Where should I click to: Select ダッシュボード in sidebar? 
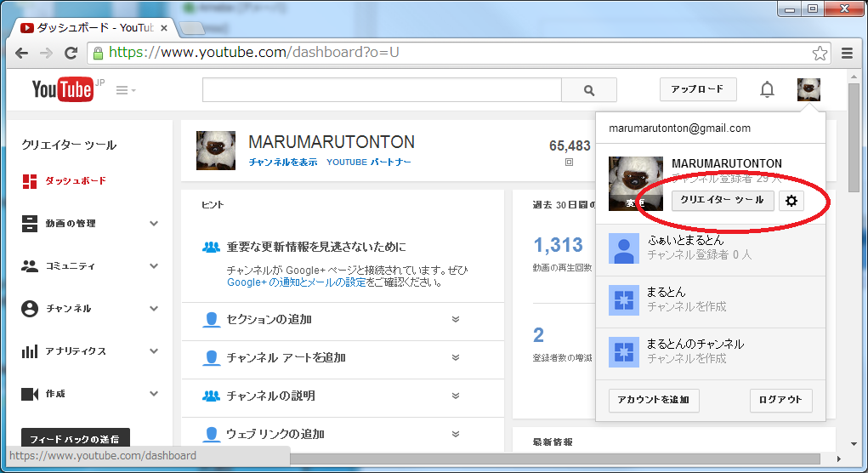[76, 181]
